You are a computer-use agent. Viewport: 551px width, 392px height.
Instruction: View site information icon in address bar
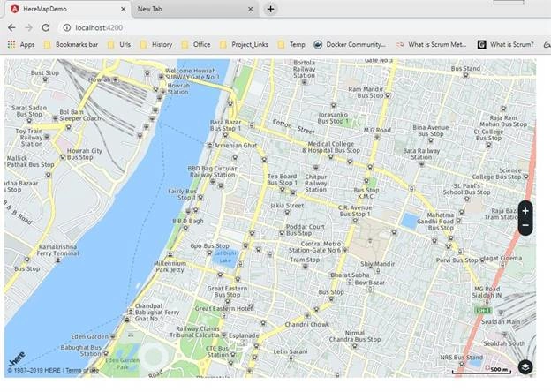click(x=67, y=27)
